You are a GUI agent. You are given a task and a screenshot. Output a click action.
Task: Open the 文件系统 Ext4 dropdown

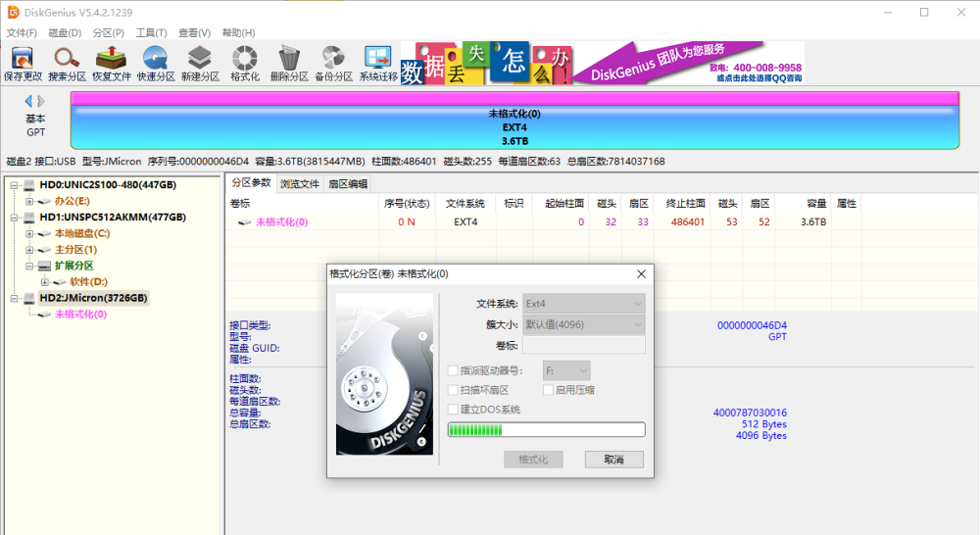pyautogui.click(x=584, y=304)
